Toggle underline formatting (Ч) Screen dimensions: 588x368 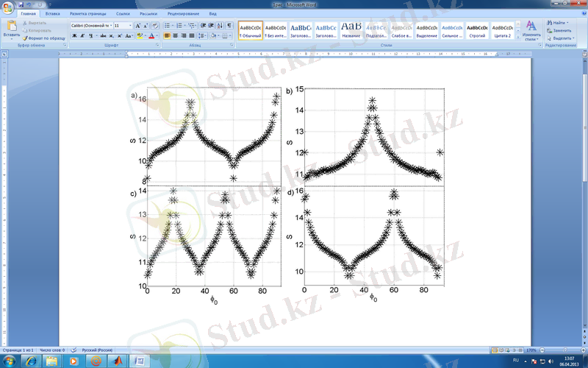(x=90, y=35)
